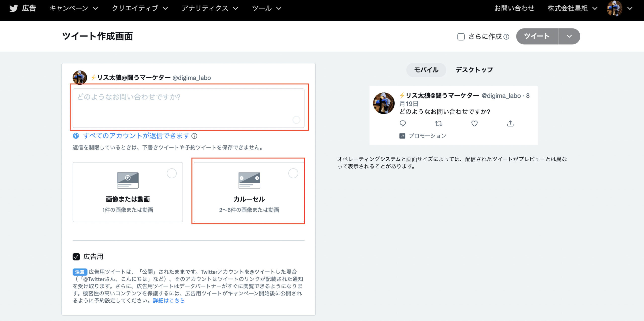Open the 詳細はこちら link
The width and height of the screenshot is (644, 321).
(168, 300)
